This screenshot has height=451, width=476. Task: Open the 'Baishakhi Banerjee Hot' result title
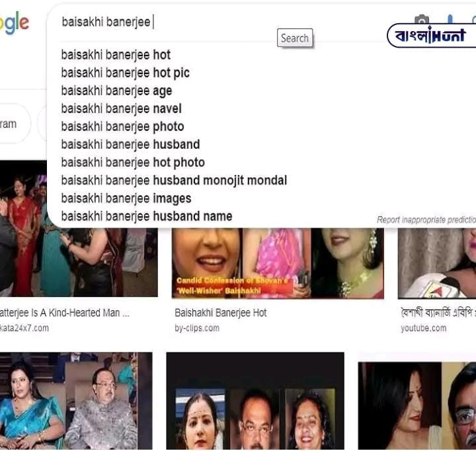point(220,313)
